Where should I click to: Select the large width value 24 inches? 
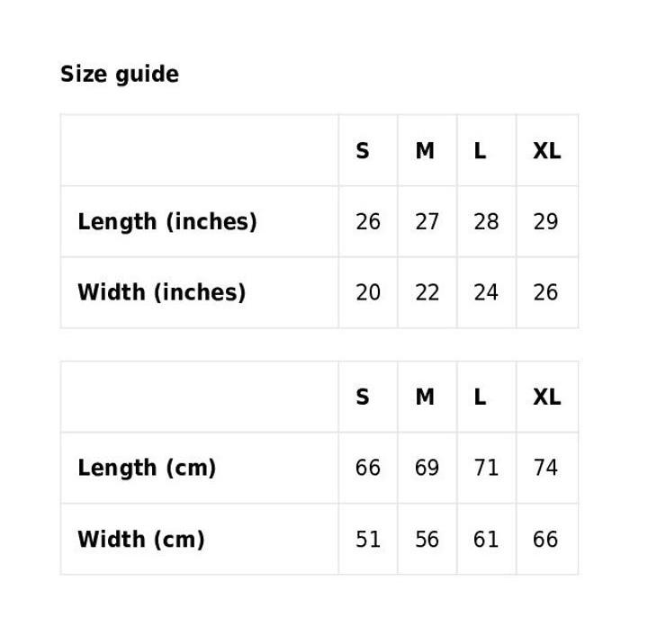point(486,292)
